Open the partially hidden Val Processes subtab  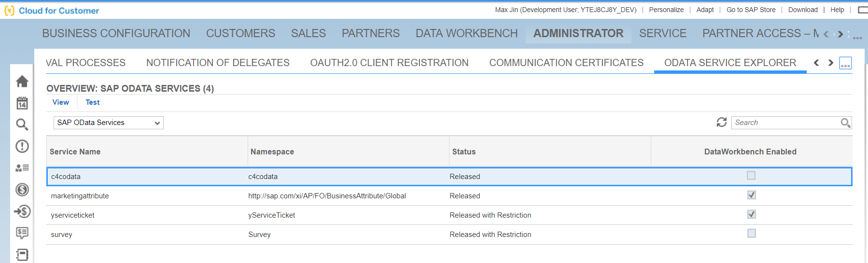[x=86, y=63]
